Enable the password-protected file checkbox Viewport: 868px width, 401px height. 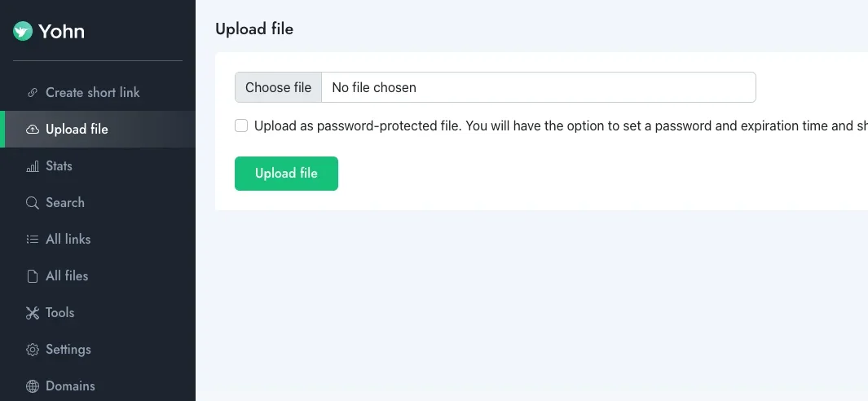point(241,126)
